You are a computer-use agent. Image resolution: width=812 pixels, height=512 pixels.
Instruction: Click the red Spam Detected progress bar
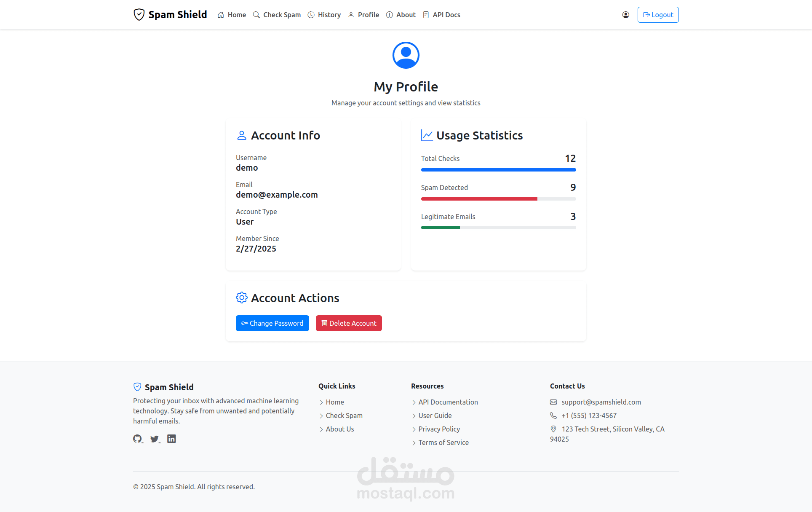(479, 199)
